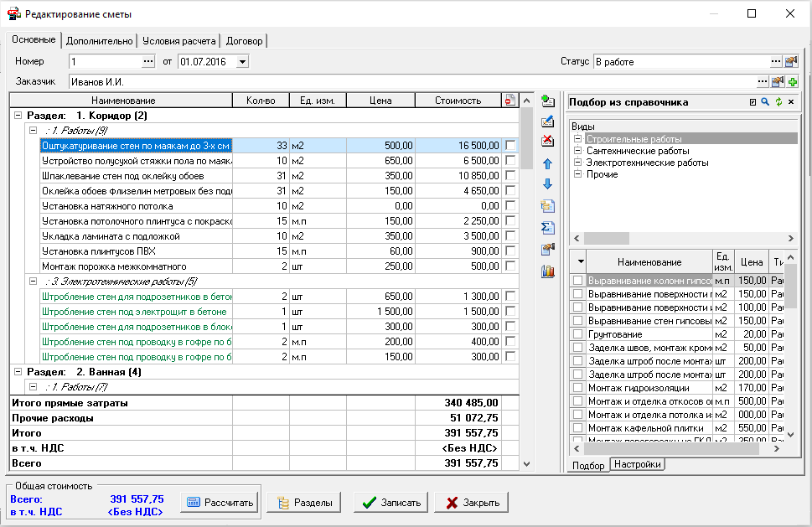Move selected row up with blue arrow
812x527 pixels.
[548, 164]
